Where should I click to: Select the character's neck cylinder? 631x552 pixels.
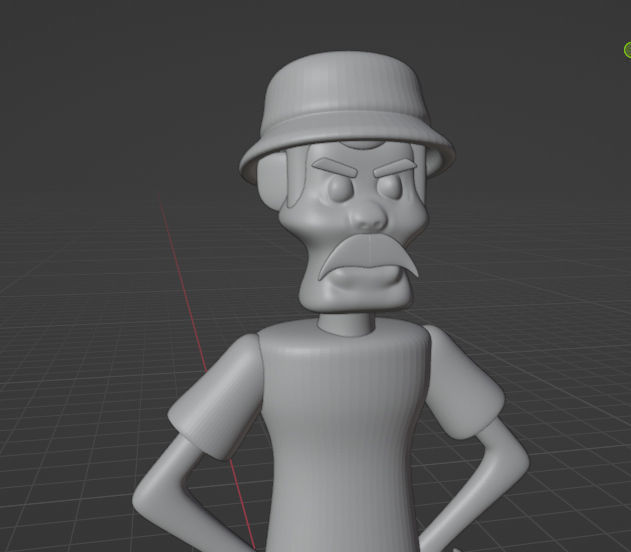click(x=346, y=324)
